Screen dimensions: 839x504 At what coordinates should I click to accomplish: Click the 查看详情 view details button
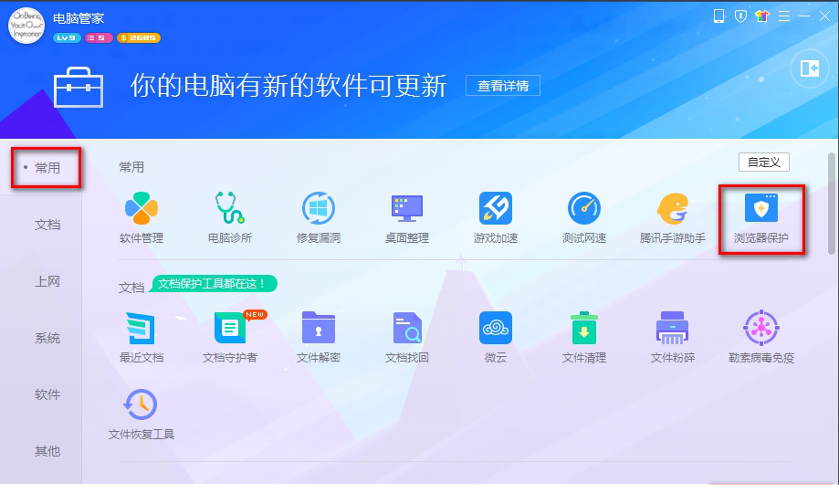click(503, 86)
